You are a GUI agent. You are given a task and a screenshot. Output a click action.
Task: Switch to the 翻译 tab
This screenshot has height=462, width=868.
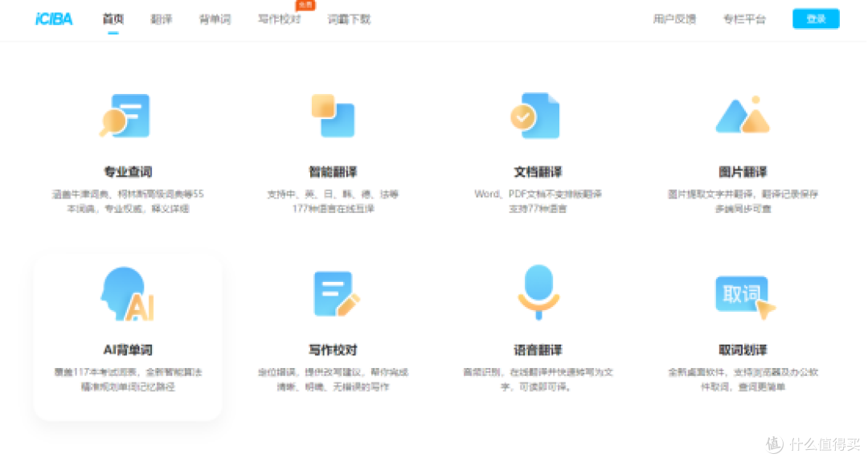(161, 19)
